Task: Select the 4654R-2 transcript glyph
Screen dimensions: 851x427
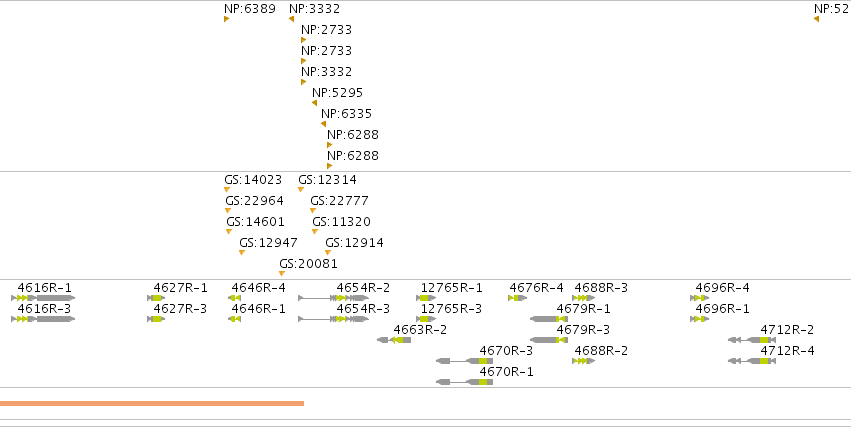Action: pos(333,298)
